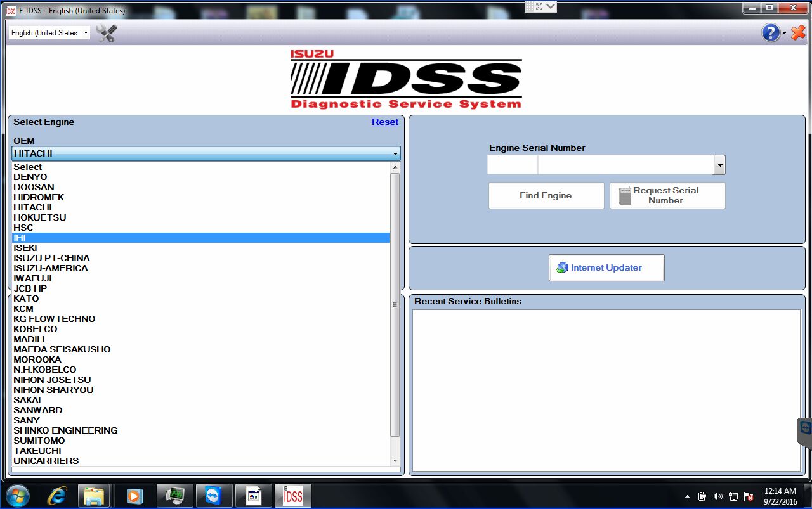Select IWAFUJI from the OEM list

point(200,278)
